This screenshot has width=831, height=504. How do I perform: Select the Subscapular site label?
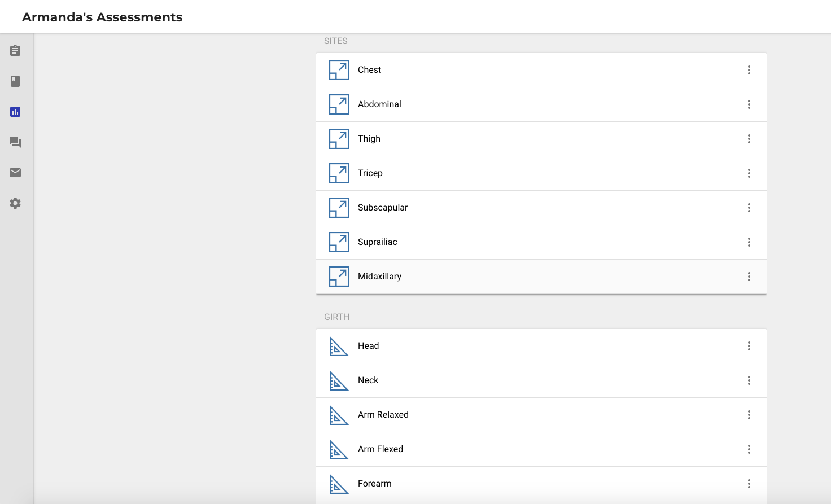pyautogui.click(x=383, y=208)
